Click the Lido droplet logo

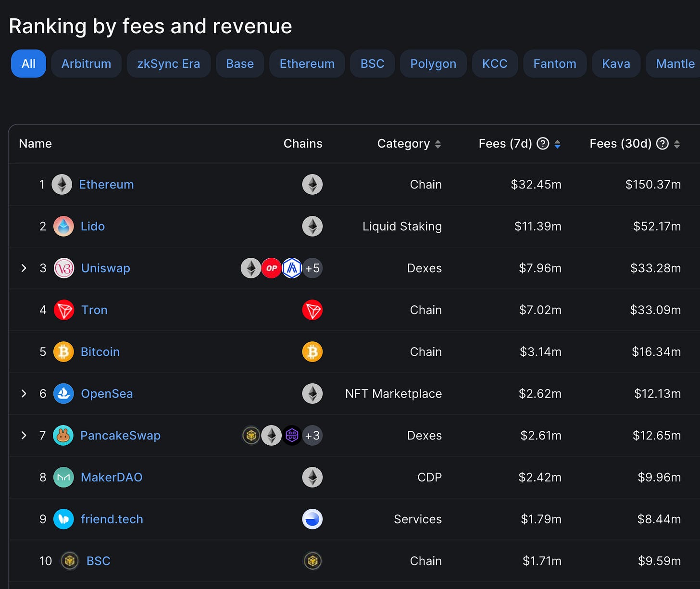coord(63,226)
